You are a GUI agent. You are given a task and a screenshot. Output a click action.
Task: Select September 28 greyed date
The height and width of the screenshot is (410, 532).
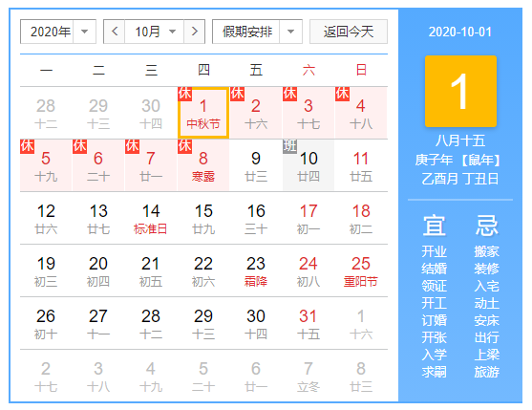46,113
